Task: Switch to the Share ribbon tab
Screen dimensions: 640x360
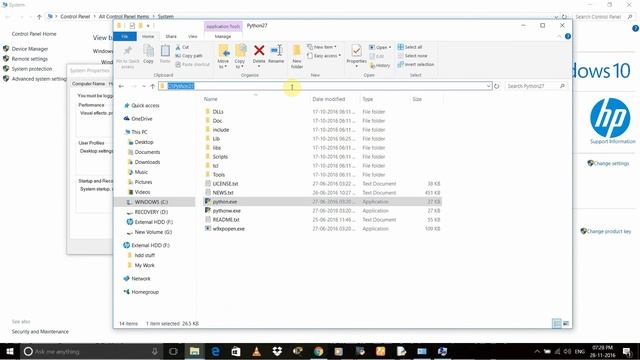Action: tap(171, 36)
